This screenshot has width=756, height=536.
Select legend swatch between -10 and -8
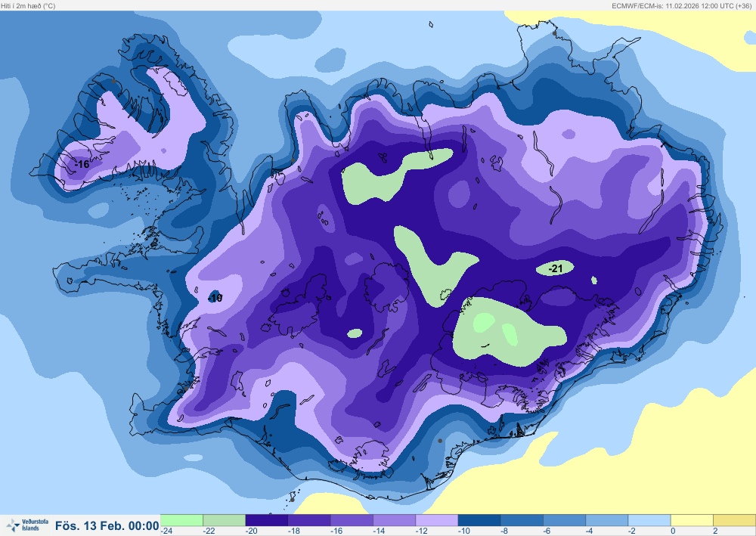point(479,520)
